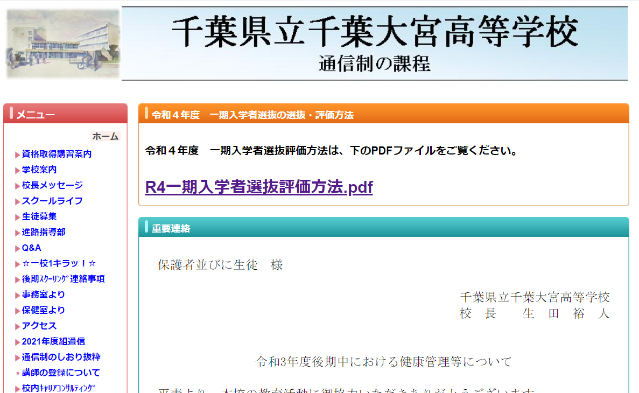This screenshot has height=393, width=639.
Task: Click the メニュー panel header
Action: (x=65, y=114)
